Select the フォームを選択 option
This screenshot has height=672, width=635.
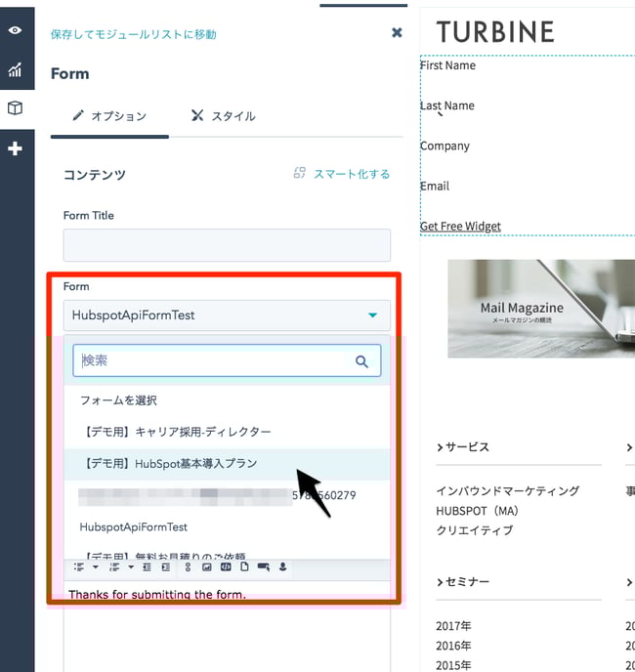(227, 400)
